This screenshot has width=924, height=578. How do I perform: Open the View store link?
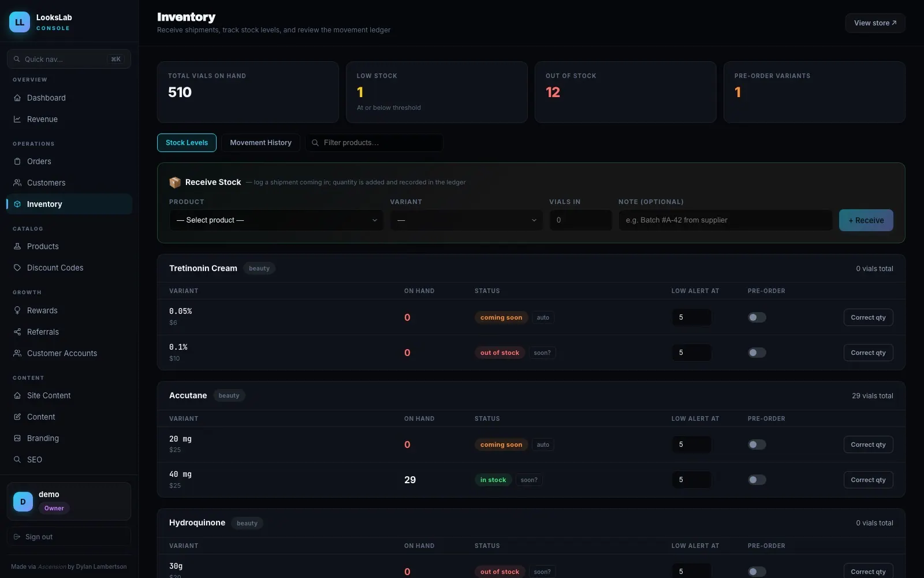(x=875, y=23)
